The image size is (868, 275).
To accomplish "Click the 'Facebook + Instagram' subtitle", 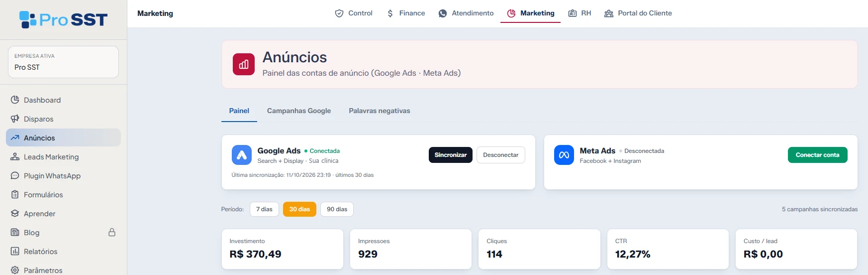I will pos(610,161).
